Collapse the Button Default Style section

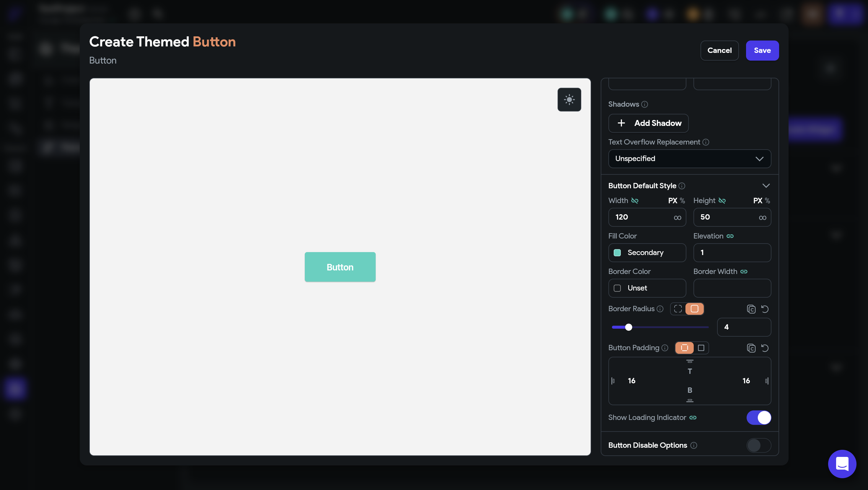766,186
